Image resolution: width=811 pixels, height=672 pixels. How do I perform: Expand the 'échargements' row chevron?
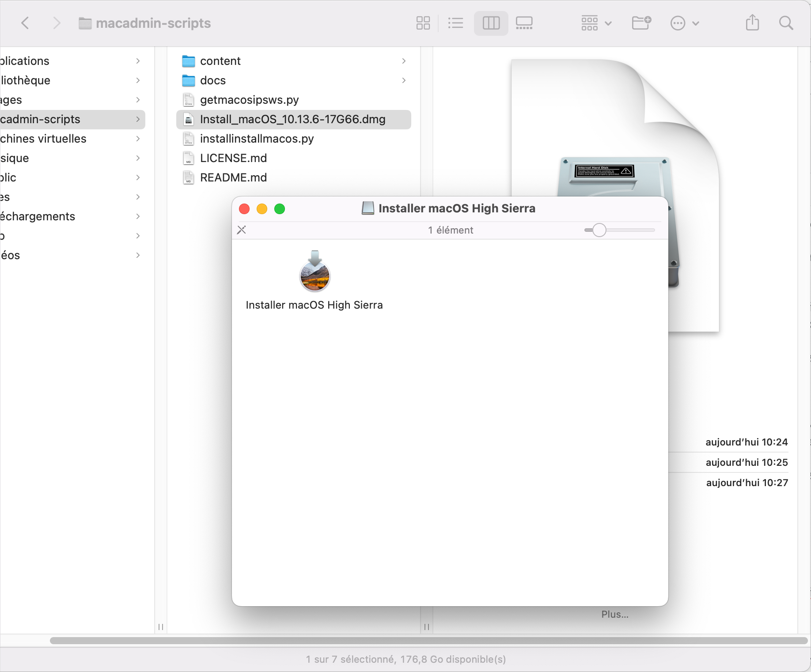click(138, 216)
